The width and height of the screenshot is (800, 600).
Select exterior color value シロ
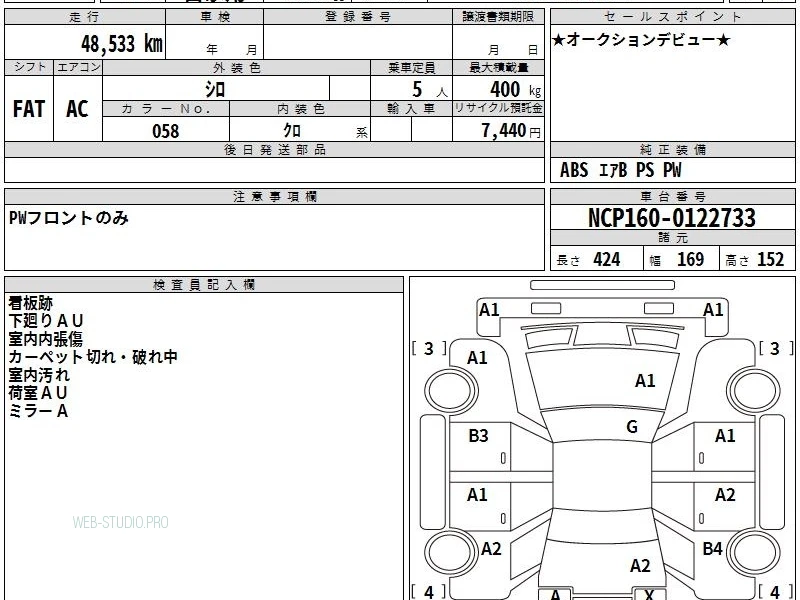point(215,89)
